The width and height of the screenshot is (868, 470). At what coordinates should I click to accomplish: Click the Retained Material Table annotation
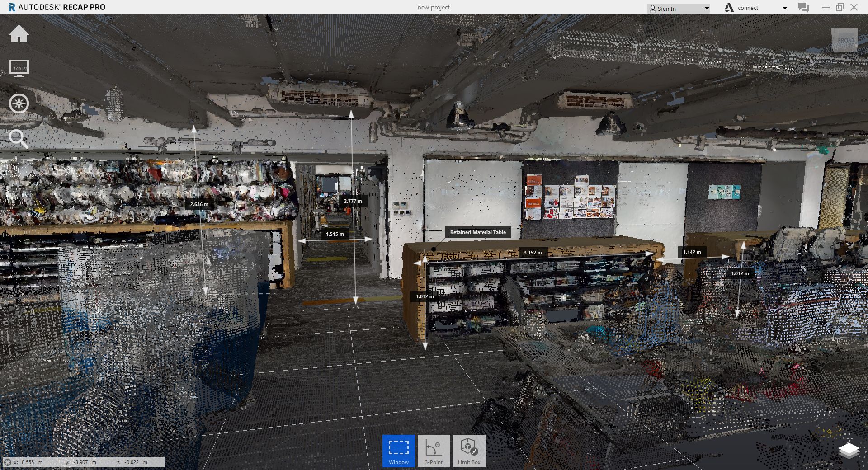click(x=477, y=232)
